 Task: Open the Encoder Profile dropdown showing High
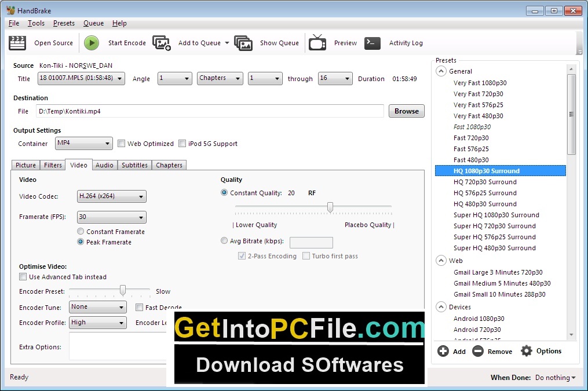[x=98, y=323]
